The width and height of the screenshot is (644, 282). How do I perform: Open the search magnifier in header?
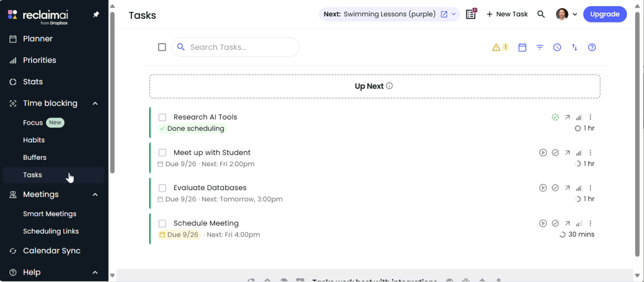coord(541,14)
